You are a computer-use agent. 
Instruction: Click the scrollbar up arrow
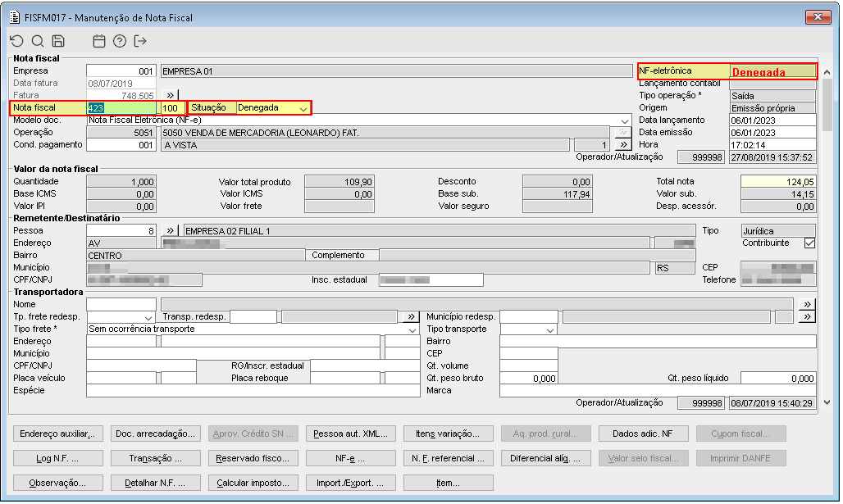(x=827, y=72)
